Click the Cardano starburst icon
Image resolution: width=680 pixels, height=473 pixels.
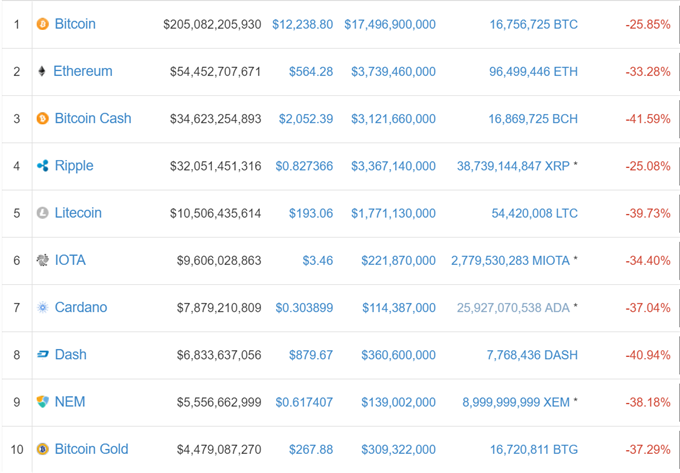pyautogui.click(x=42, y=307)
